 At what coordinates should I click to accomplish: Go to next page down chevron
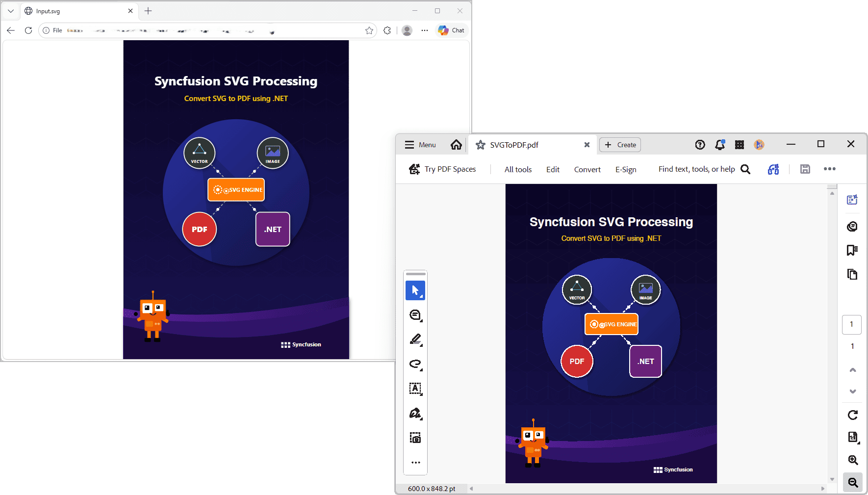tap(853, 391)
